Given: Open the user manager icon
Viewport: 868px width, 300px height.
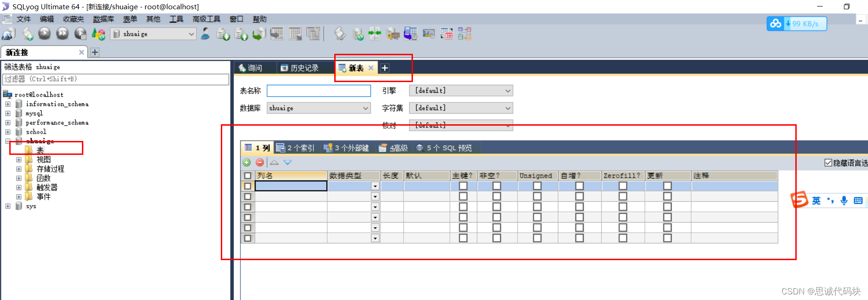Looking at the screenshot, I should (x=205, y=33).
